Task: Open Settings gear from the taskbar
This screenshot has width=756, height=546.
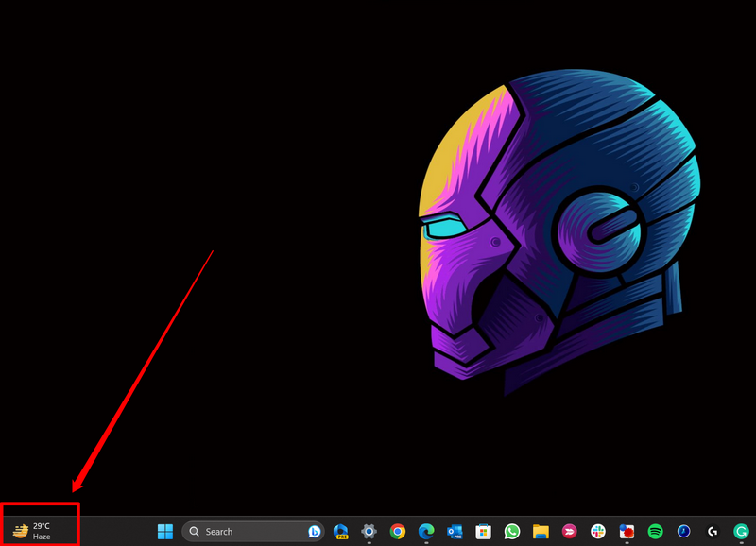Action: point(369,532)
